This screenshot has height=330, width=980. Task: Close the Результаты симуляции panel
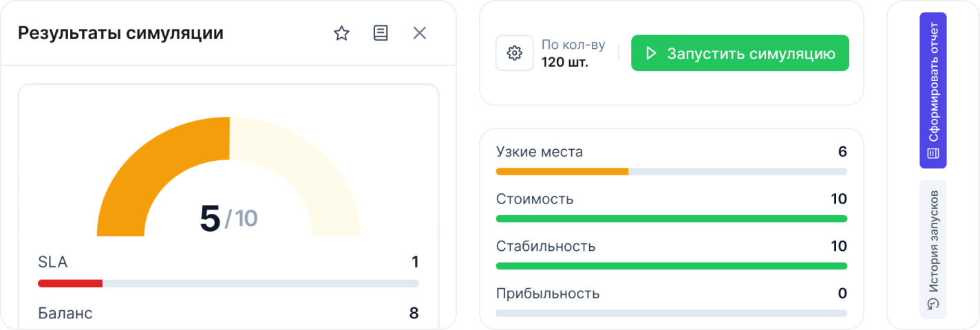(x=420, y=33)
